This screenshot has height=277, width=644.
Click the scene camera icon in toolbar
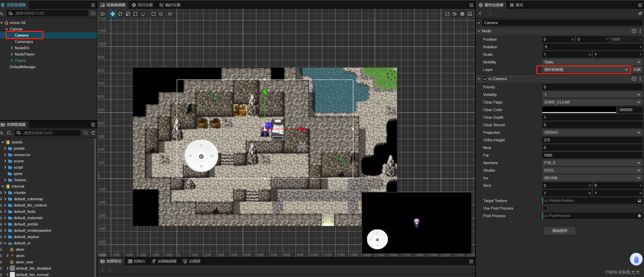tap(455, 14)
